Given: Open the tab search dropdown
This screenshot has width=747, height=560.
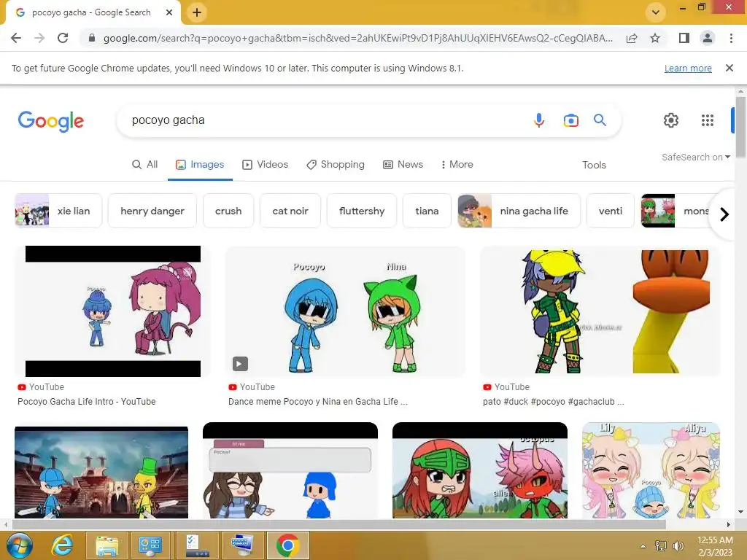Looking at the screenshot, I should (x=656, y=12).
